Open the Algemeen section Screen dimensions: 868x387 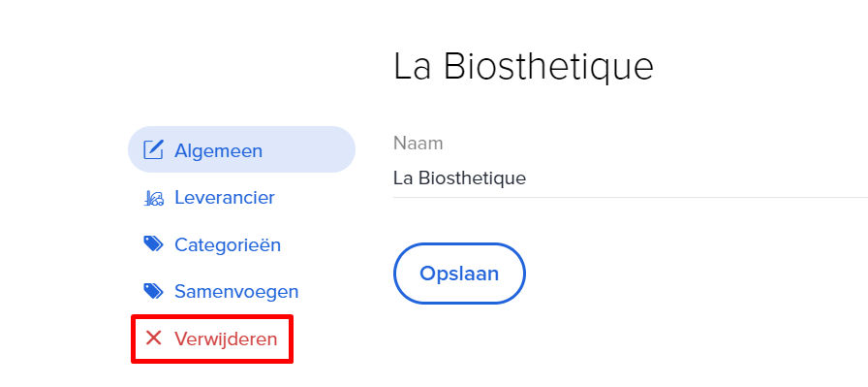click(x=241, y=149)
